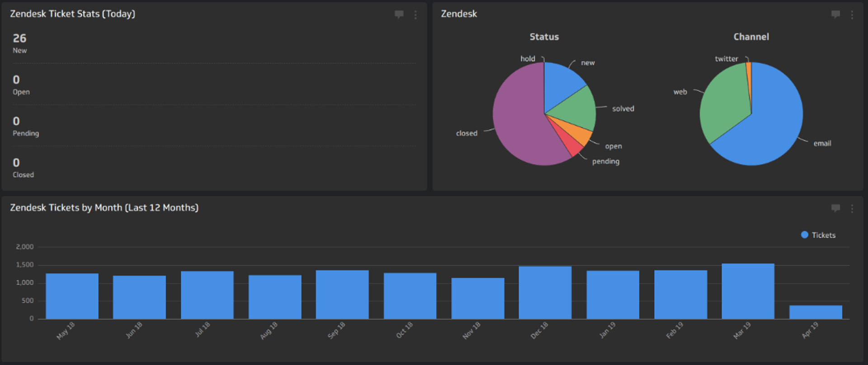Click the Zendesk Tickets by Month title
Image resolution: width=868 pixels, height=365 pixels.
[x=104, y=208]
